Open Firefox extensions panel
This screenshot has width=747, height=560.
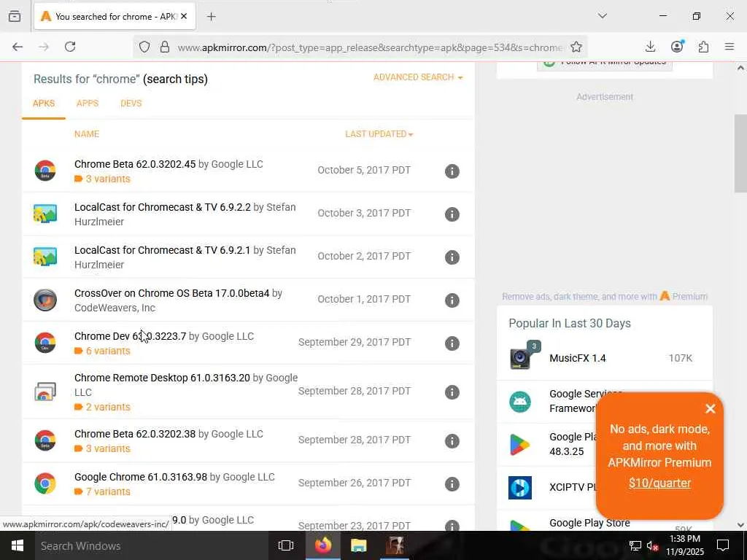[x=704, y=47]
